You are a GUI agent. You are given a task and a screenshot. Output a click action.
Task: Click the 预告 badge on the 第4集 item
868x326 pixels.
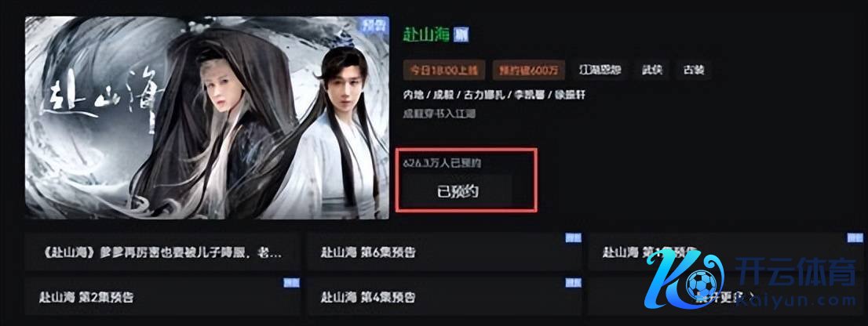click(573, 282)
